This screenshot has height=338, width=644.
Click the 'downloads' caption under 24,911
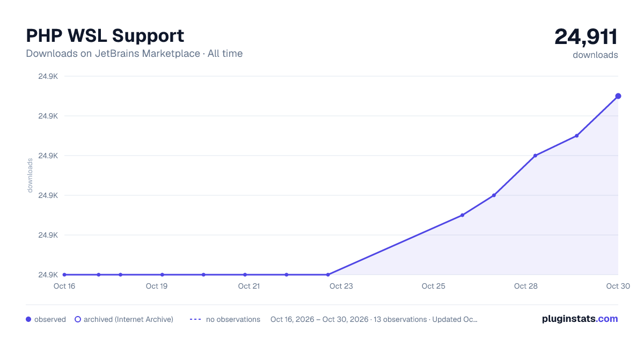click(x=595, y=55)
